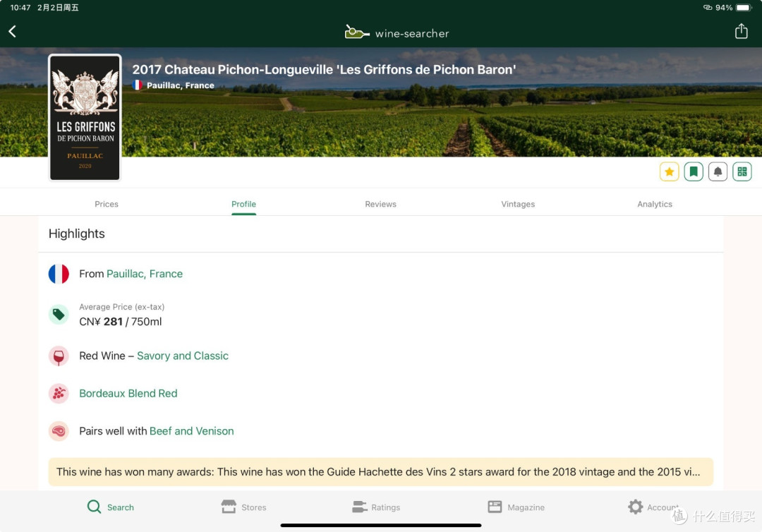762x532 pixels.
Task: Tap the wine-searcher logo
Action: (397, 32)
